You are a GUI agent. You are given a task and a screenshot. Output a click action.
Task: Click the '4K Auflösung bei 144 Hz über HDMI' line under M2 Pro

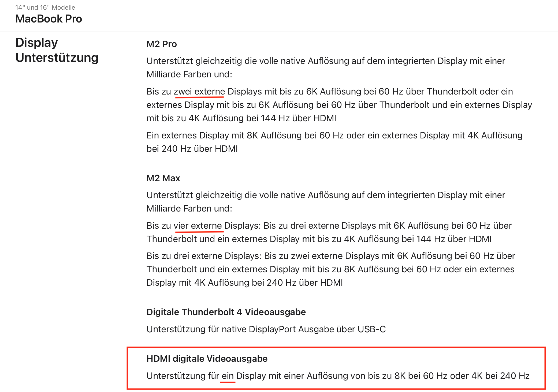tap(262, 118)
